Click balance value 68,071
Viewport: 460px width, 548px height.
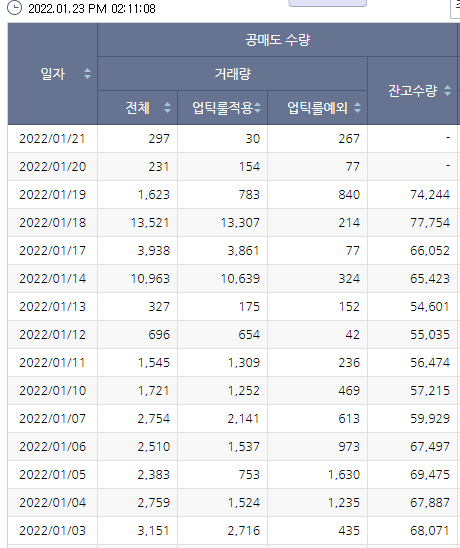(x=430, y=531)
